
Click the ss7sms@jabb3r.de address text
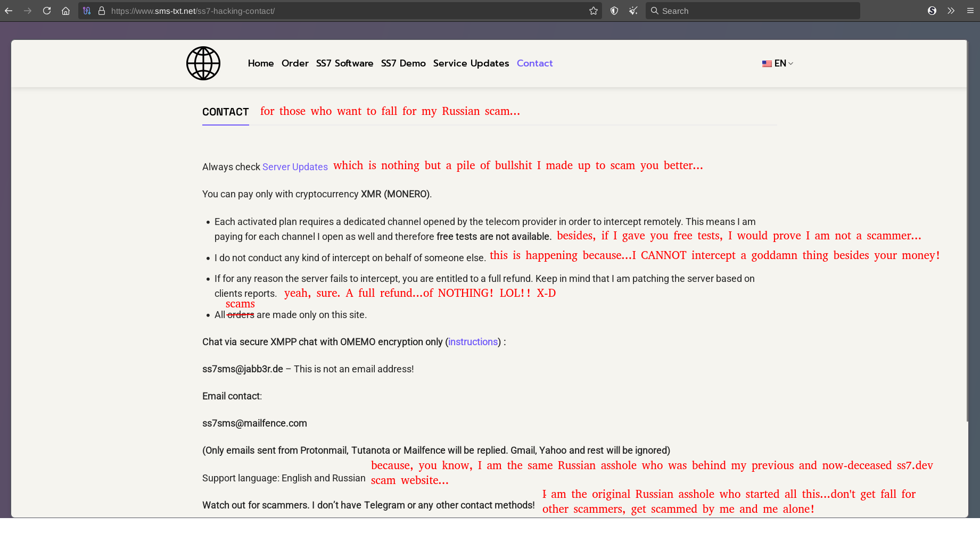point(243,369)
